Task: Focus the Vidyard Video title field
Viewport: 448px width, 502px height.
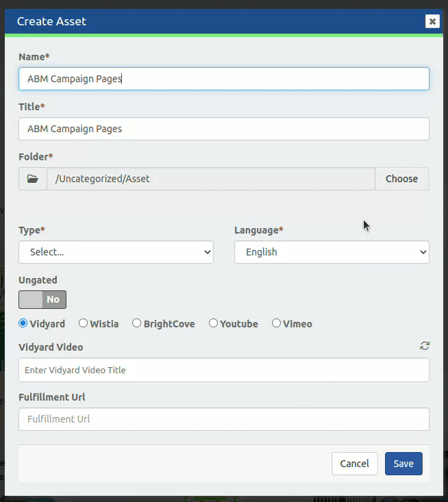Action: point(224,370)
